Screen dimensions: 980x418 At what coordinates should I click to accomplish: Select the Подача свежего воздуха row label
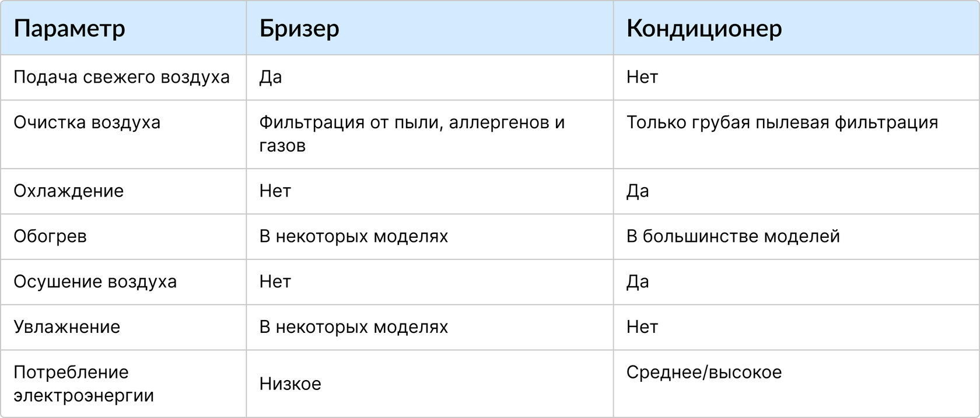click(x=121, y=78)
